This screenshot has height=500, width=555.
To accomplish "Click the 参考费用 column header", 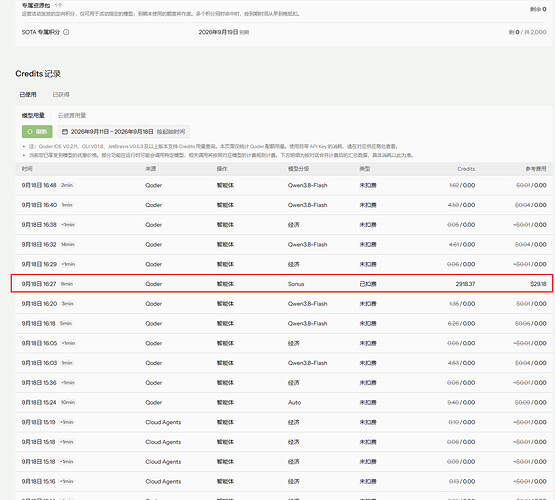I will click(x=536, y=169).
